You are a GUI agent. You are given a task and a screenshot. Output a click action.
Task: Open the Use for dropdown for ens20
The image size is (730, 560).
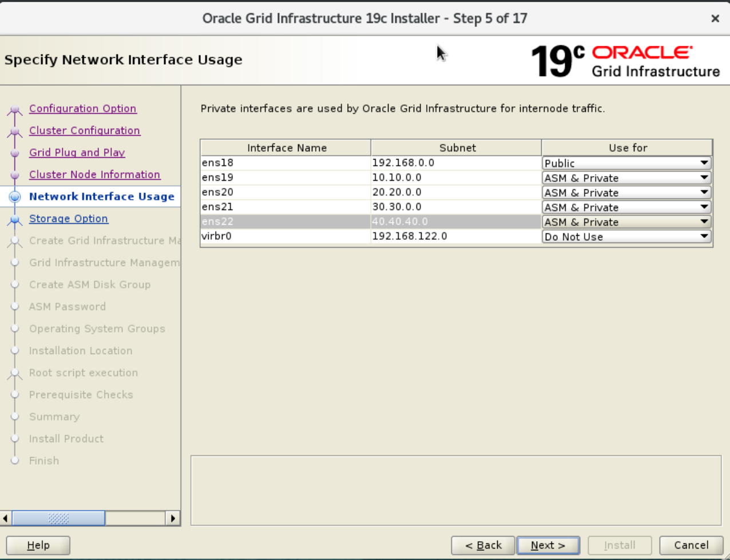626,193
